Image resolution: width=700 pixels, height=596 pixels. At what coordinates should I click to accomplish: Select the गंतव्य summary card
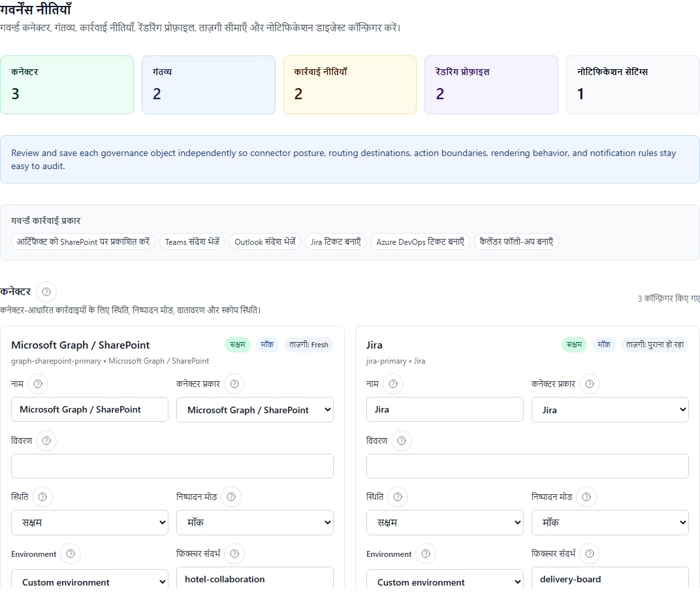tap(208, 85)
